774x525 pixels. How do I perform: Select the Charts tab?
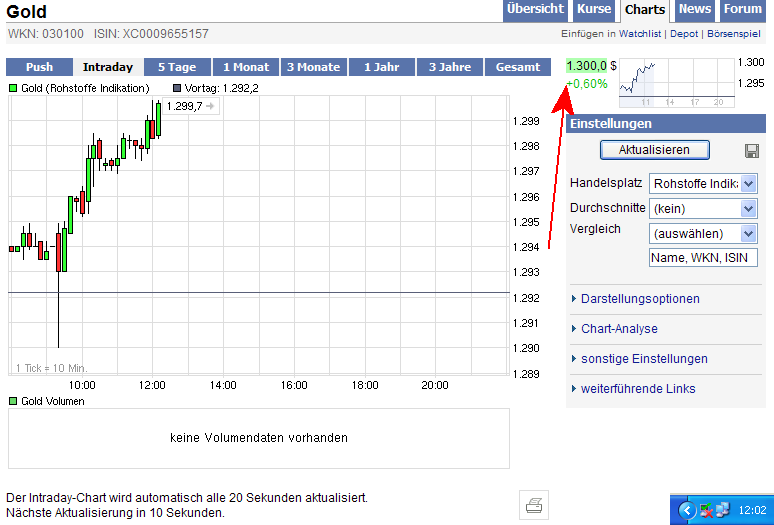coord(645,10)
